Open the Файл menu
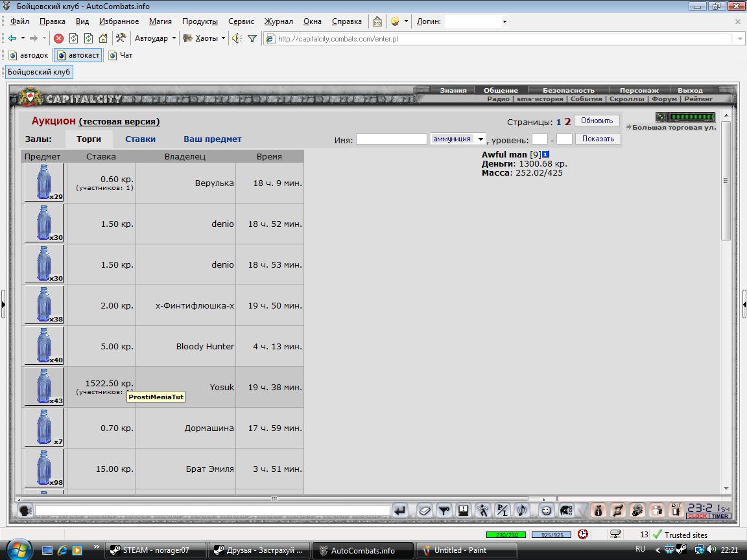The height and width of the screenshot is (560, 747). (19, 21)
